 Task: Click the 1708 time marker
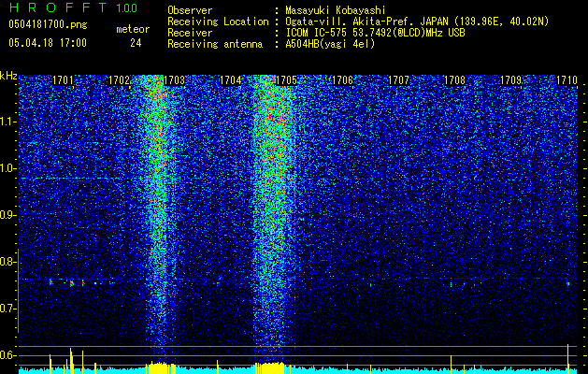coord(454,80)
